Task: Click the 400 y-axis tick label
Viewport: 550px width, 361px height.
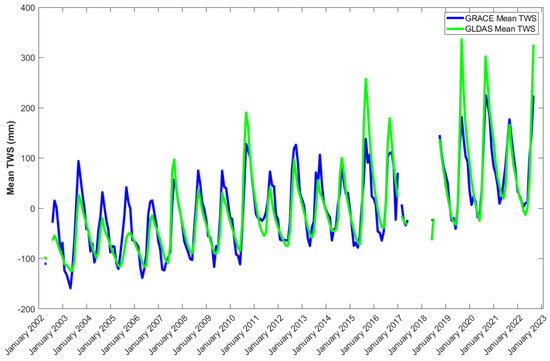Action: [28, 8]
